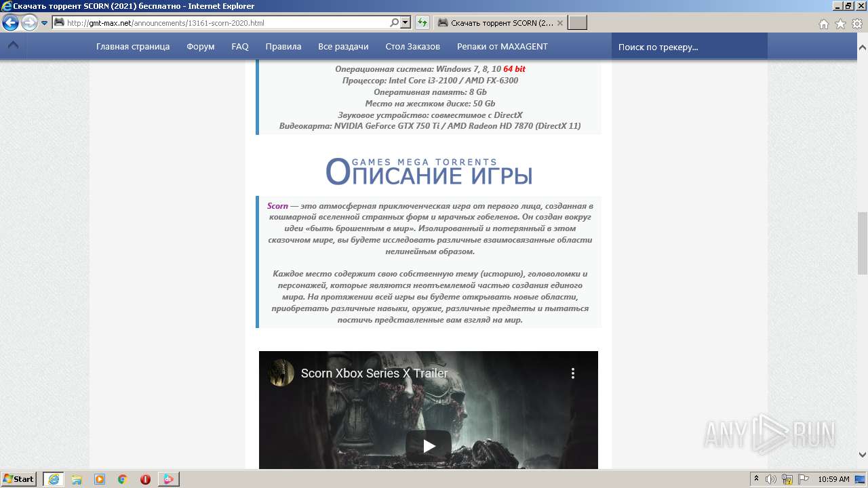Image resolution: width=868 pixels, height=488 pixels.
Task: Close the SCORN torrent browser tab
Action: click(559, 22)
